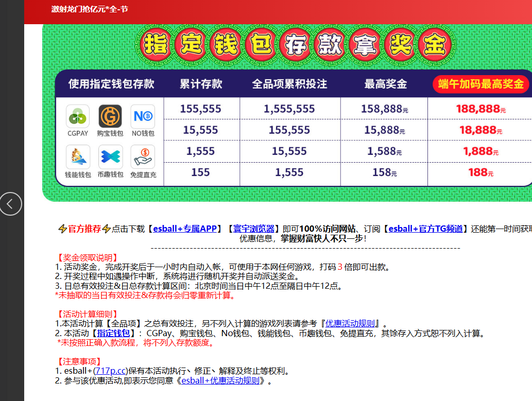Image resolution: width=532 pixels, height=401 pixels.
Task: Click the NO钱包 wallet icon
Action: pos(143,116)
